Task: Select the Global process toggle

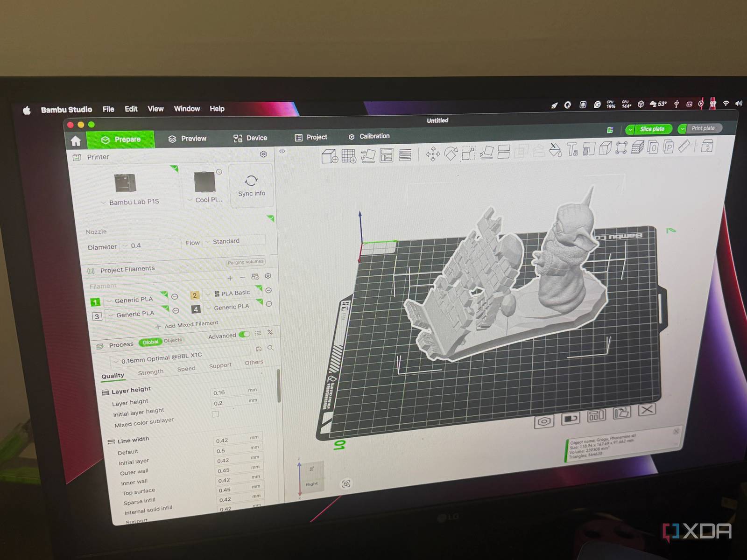Action: coord(150,342)
